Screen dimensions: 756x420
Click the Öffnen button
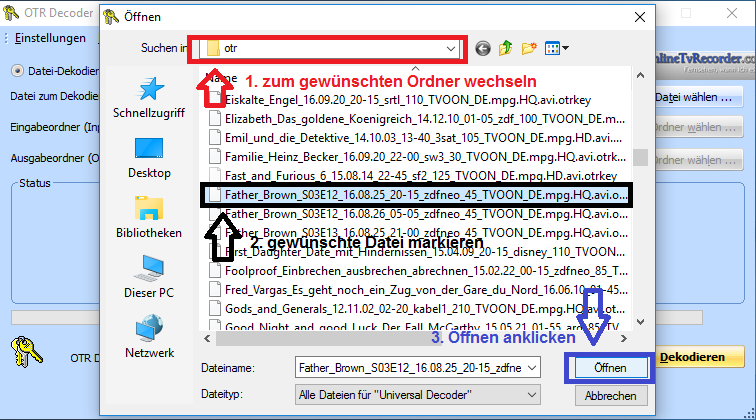(609, 368)
